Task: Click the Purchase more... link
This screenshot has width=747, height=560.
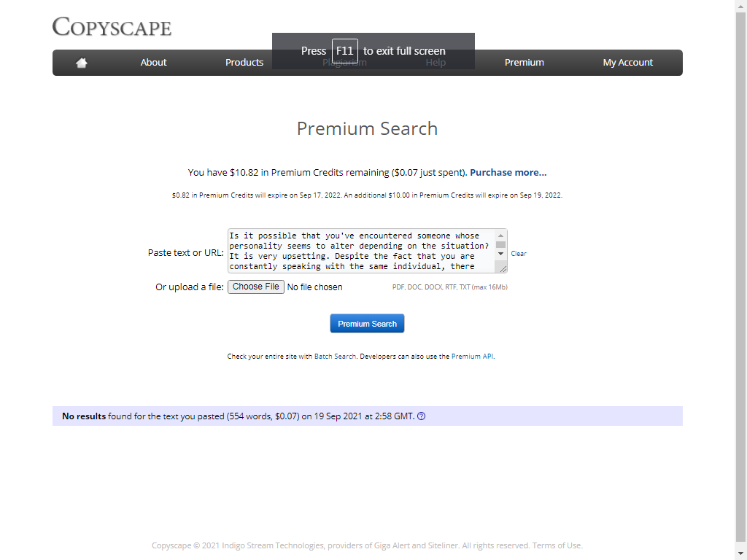Action: click(x=508, y=172)
